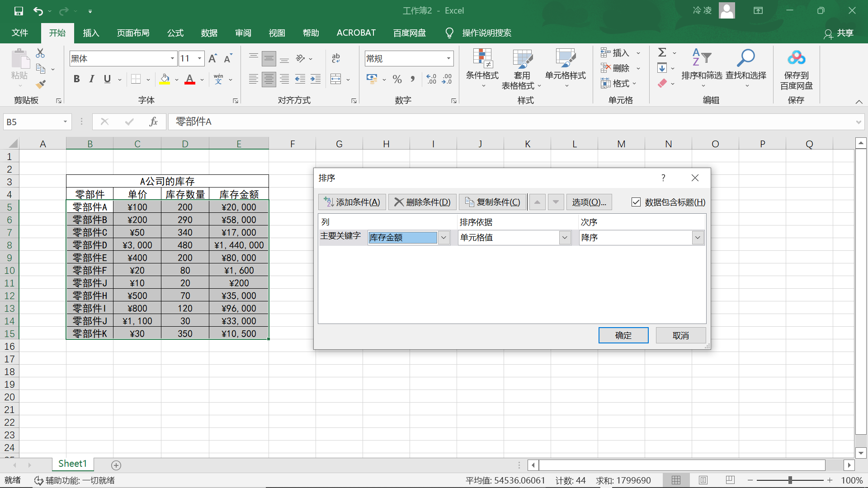Switch to Page Layout view in status bar
Image resolution: width=868 pixels, height=488 pixels.
(703, 480)
